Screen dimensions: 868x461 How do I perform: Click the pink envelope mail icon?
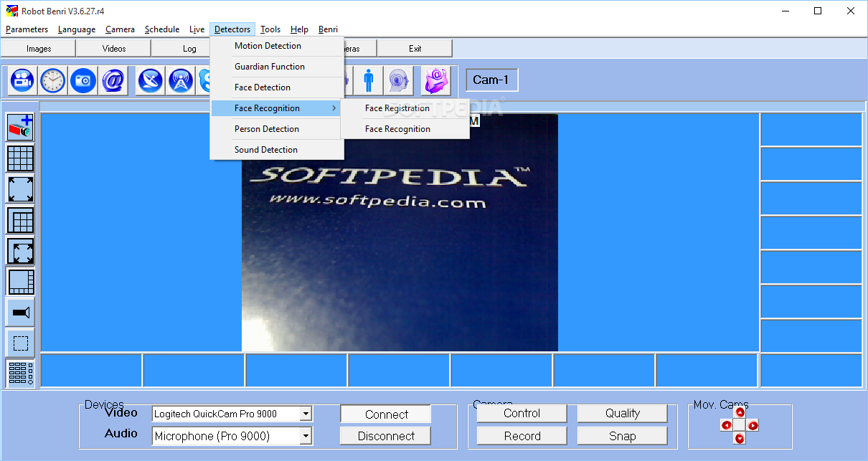(x=435, y=81)
